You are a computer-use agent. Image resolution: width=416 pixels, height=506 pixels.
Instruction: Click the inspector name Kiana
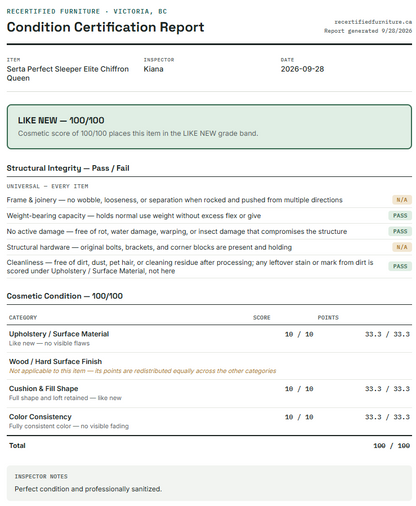click(153, 69)
